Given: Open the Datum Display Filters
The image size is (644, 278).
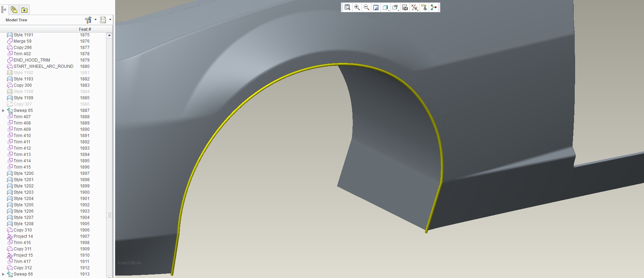Looking at the screenshot, I should [414, 7].
